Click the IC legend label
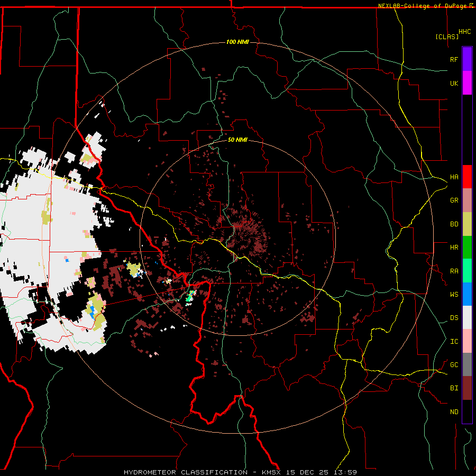This screenshot has height=476, width=476. (x=454, y=341)
